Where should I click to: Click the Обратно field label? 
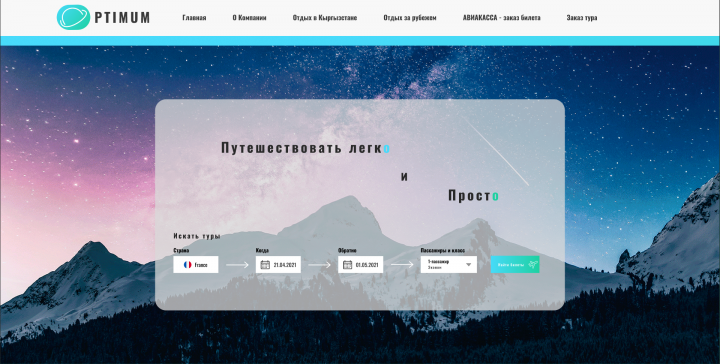coord(347,251)
